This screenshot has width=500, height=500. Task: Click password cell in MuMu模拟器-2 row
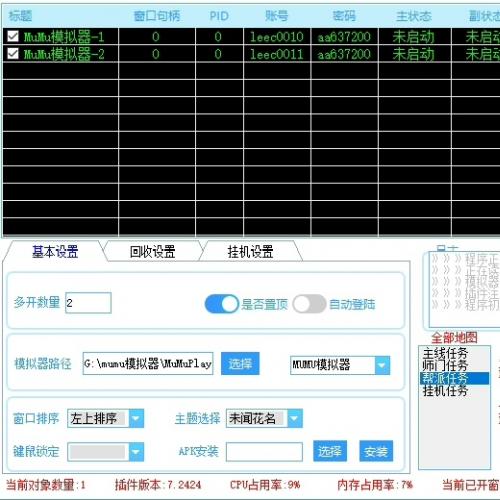click(344, 54)
